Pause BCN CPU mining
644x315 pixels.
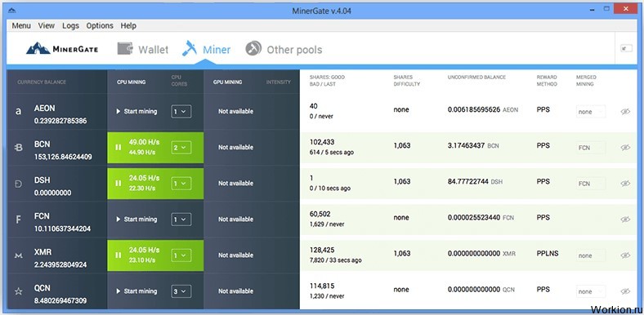[119, 147]
